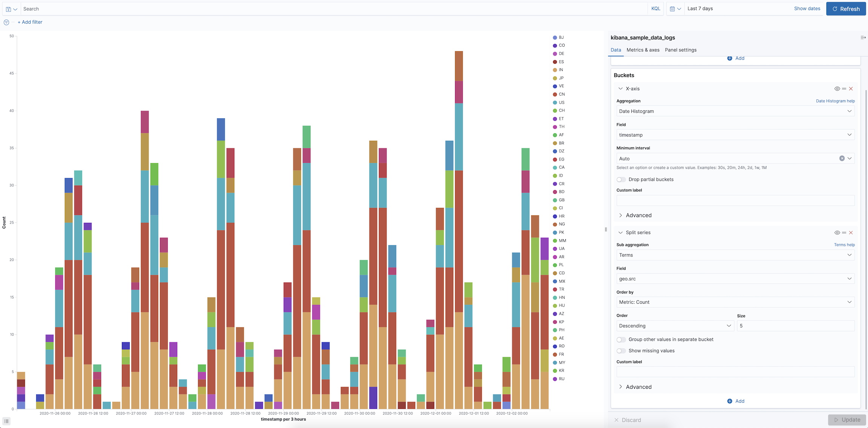Turn on Show missing values

click(621, 351)
